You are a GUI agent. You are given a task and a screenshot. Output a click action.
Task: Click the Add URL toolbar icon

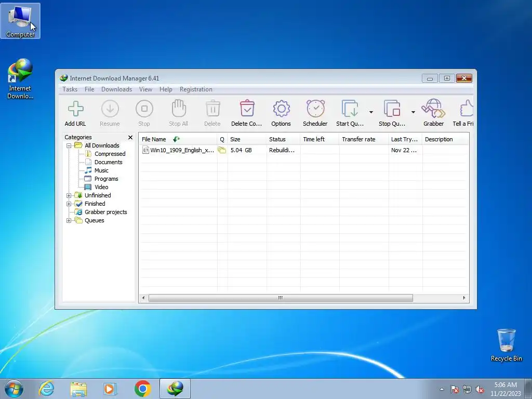pos(76,109)
